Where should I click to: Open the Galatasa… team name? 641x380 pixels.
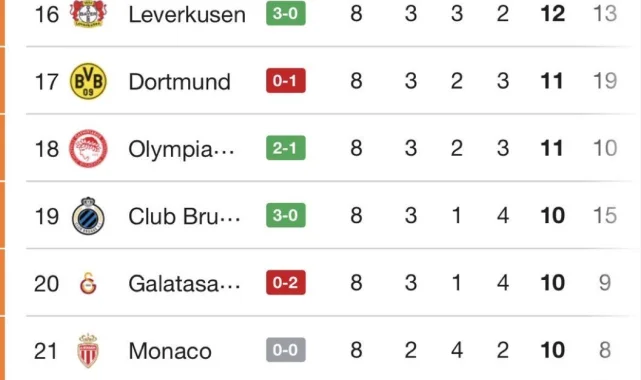point(184,284)
